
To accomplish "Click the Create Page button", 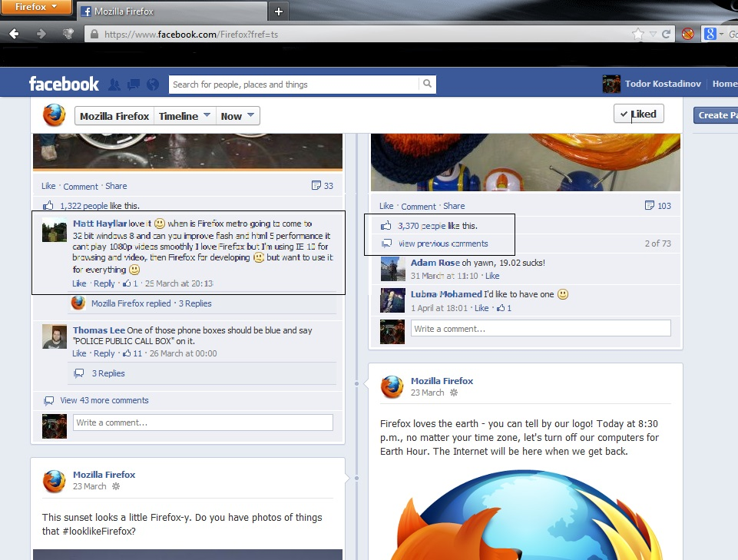I will click(x=716, y=115).
